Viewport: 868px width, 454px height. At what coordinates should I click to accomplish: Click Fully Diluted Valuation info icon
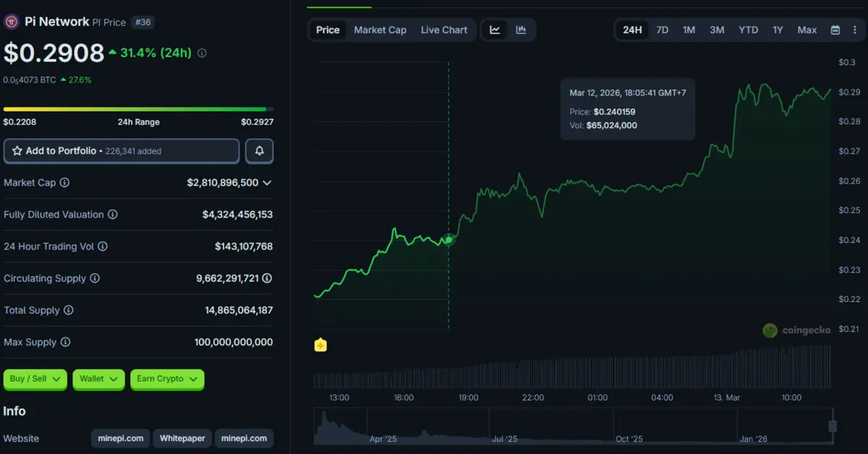pos(112,215)
